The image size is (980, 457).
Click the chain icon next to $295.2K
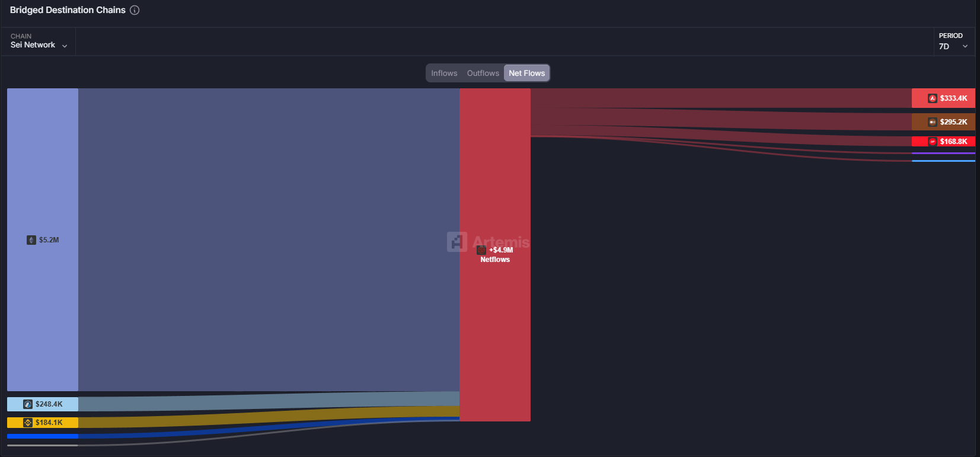tap(933, 122)
